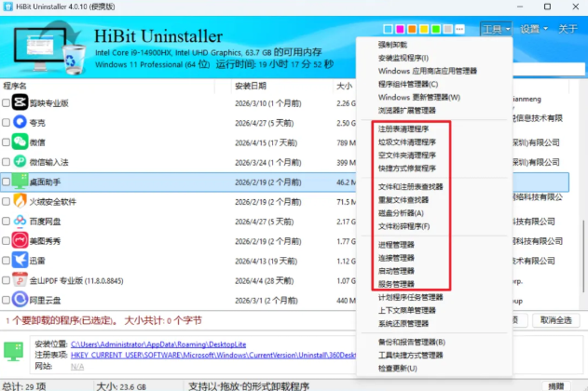Image resolution: width=588 pixels, height=391 pixels.
Task: Click the 美图秀秀 icon
Action: pyautogui.click(x=20, y=240)
